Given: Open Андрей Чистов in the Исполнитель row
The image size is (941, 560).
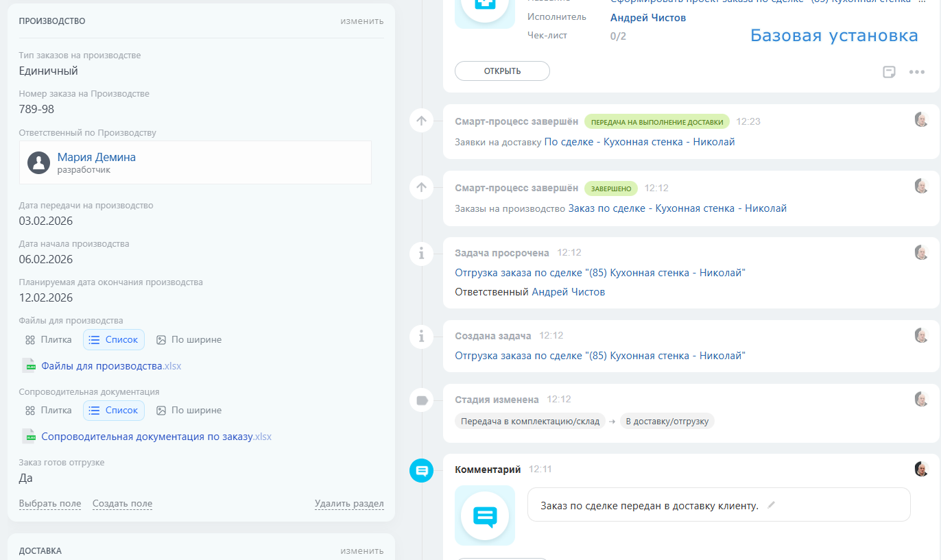Looking at the screenshot, I should tap(648, 18).
